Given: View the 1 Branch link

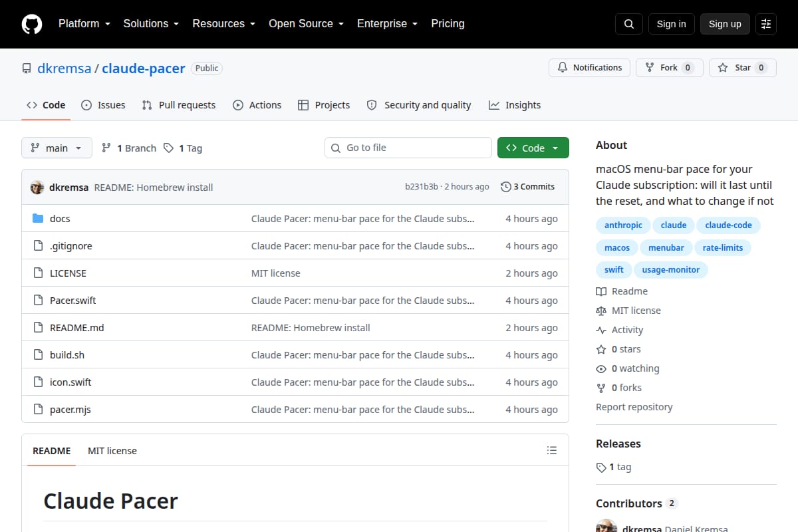Looking at the screenshot, I should click(129, 148).
